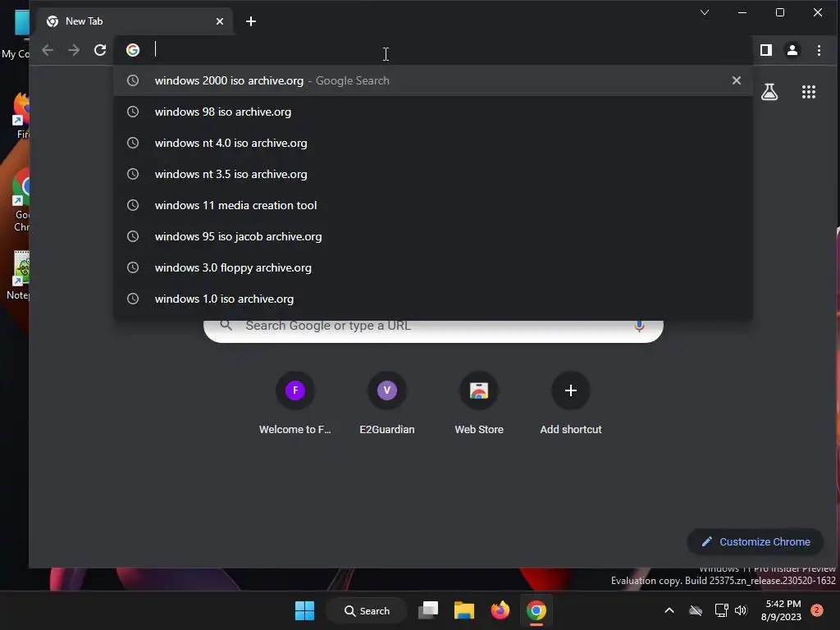Screen dimensions: 840x630
Task: Go back using the back arrow
Action: click(48, 50)
